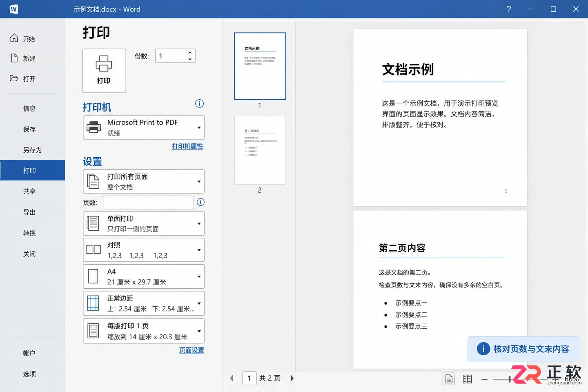Open printer info icon beside 打印机 heading
The height and width of the screenshot is (392, 588).
[199, 103]
